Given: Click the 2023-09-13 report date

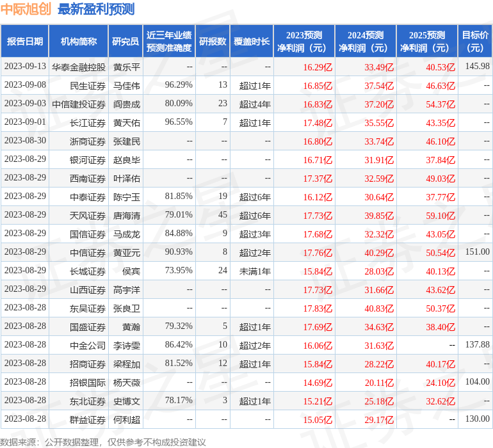Looking at the screenshot, I should 25,66.
